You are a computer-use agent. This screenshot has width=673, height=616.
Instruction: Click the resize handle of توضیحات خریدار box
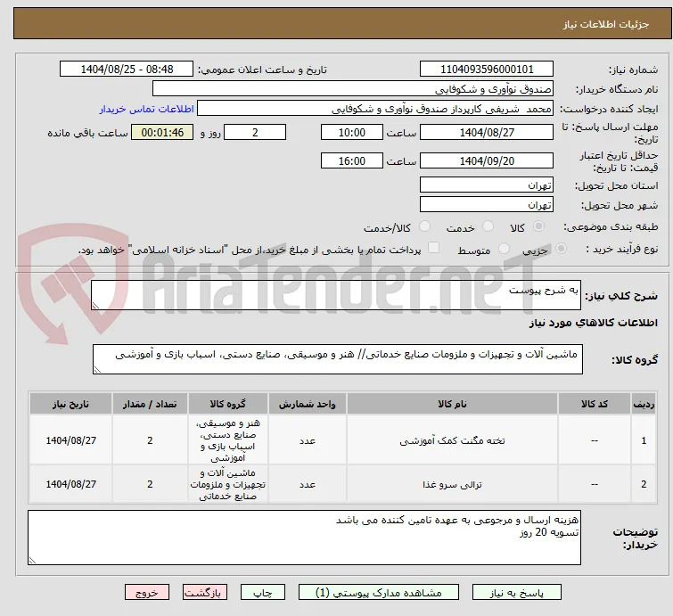[x=33, y=560]
